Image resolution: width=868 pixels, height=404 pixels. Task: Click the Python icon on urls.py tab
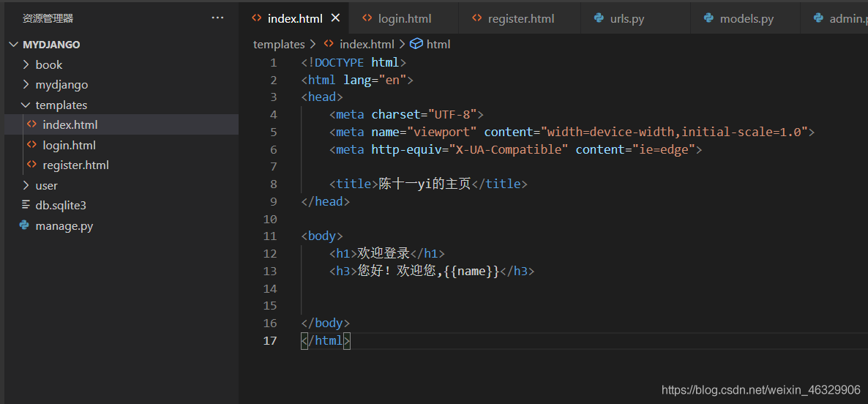click(x=599, y=18)
